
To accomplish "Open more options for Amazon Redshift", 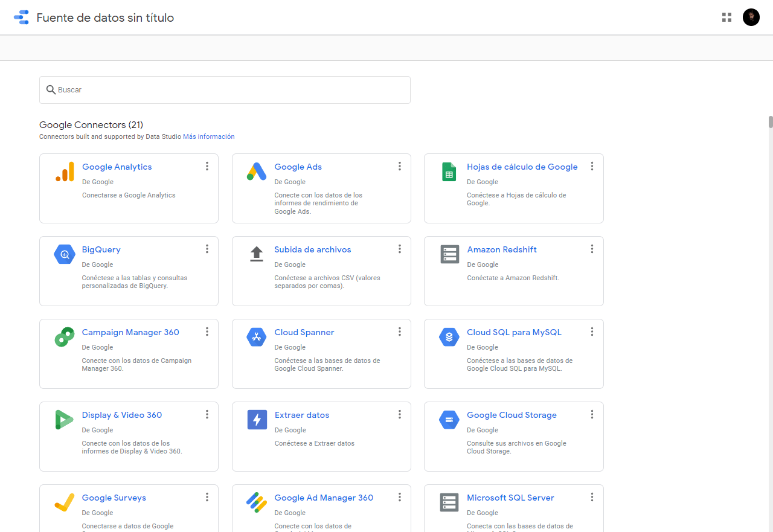I will coord(592,249).
